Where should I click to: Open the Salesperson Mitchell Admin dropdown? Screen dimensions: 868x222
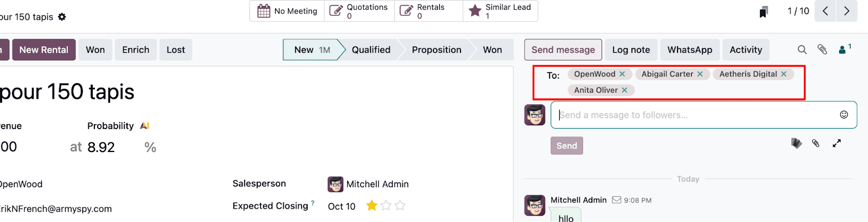pyautogui.click(x=378, y=184)
